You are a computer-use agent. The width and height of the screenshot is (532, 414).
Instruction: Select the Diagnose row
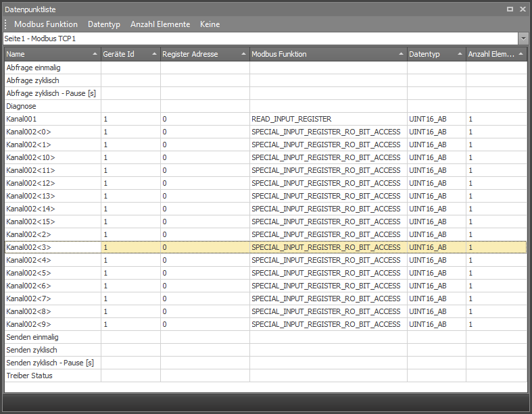click(266, 106)
